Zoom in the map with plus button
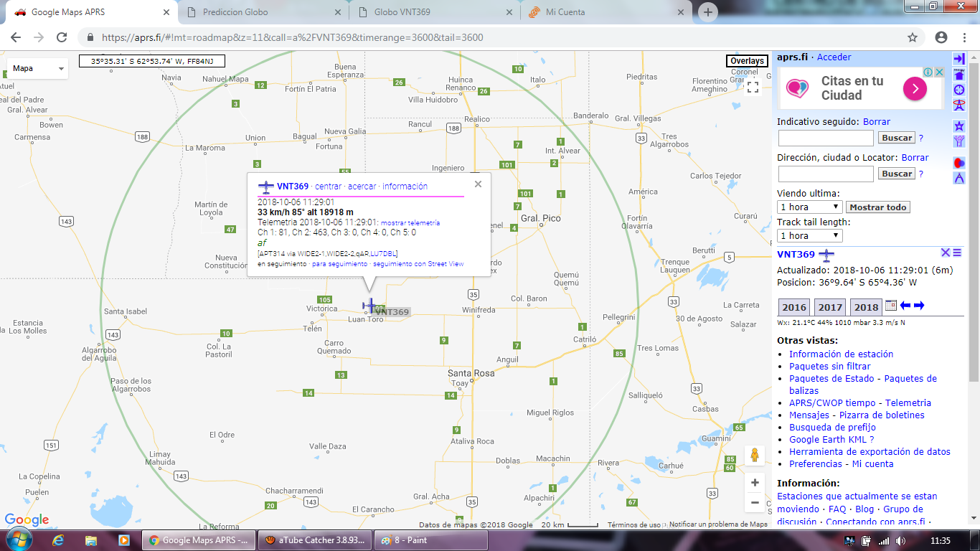Screen dimensions: 980x551 (x=755, y=483)
